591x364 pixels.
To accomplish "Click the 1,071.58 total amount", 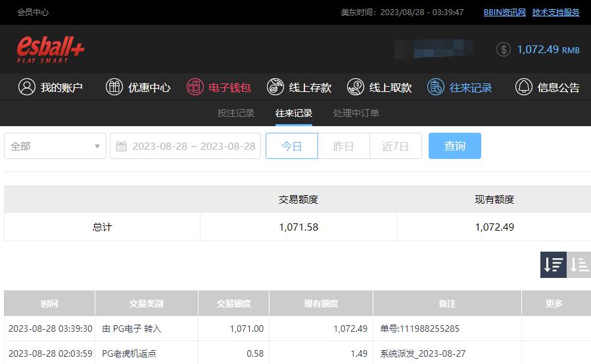I will (298, 227).
